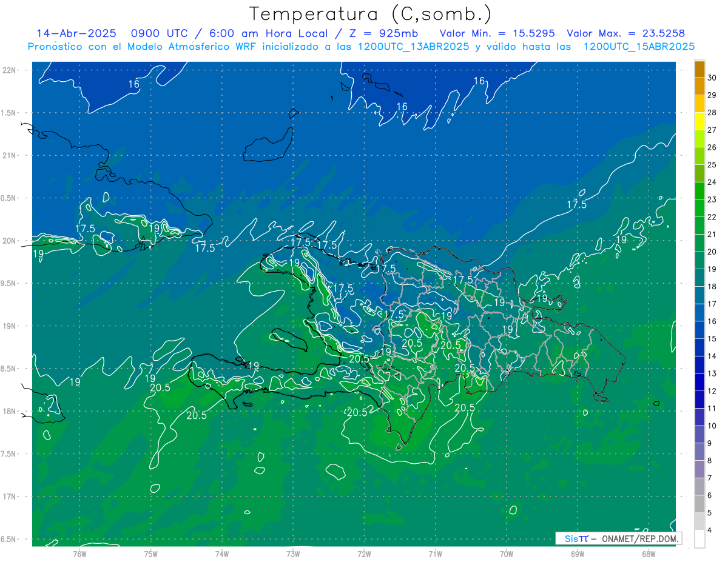Click the color bar legend value "15"
Screen dimensions: 728x562
(x=712, y=339)
